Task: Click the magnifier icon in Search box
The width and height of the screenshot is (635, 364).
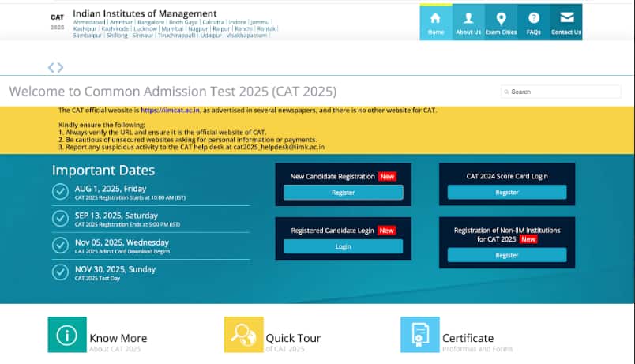Action: pos(506,92)
